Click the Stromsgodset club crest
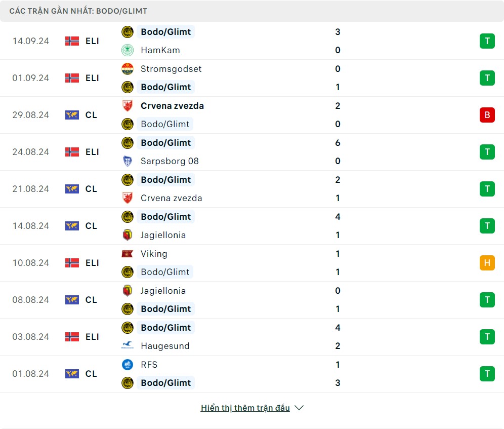 [x=128, y=69]
